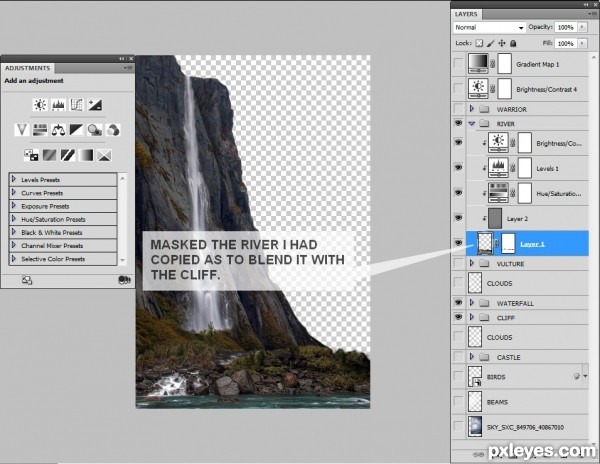Switch to the LAYERS tab
This screenshot has height=464, width=600.
tap(466, 14)
